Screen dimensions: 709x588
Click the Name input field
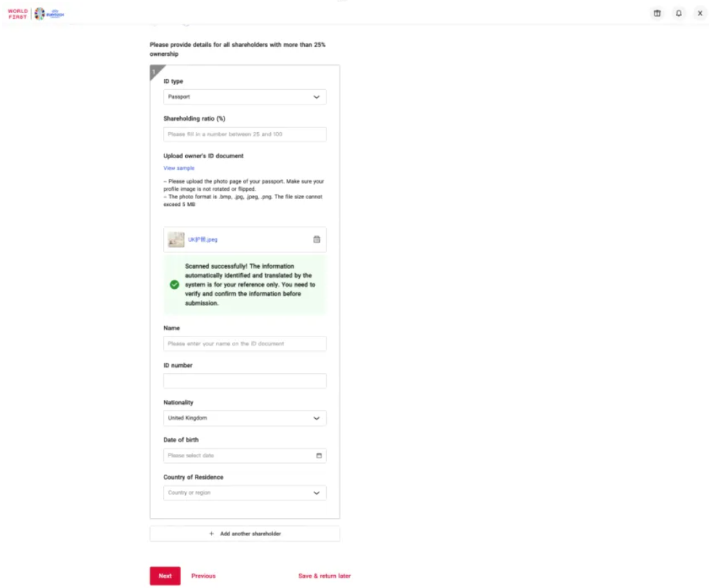(x=245, y=344)
